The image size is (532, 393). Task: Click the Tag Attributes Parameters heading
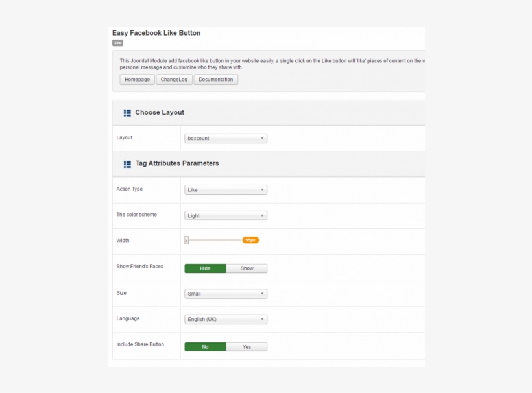pos(177,163)
